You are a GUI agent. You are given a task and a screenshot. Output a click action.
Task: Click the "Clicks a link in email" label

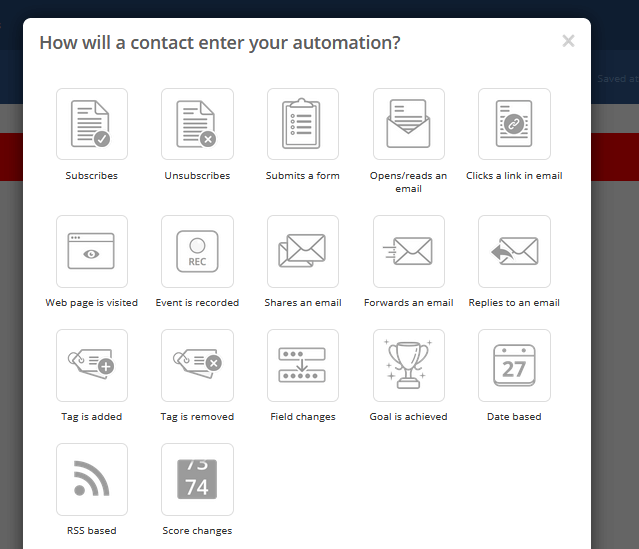[514, 176]
